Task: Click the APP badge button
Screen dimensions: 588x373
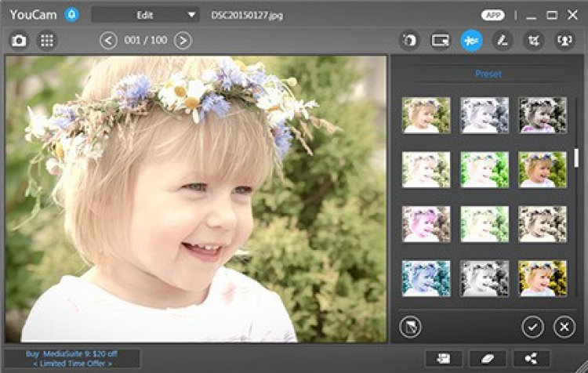Action: point(493,15)
